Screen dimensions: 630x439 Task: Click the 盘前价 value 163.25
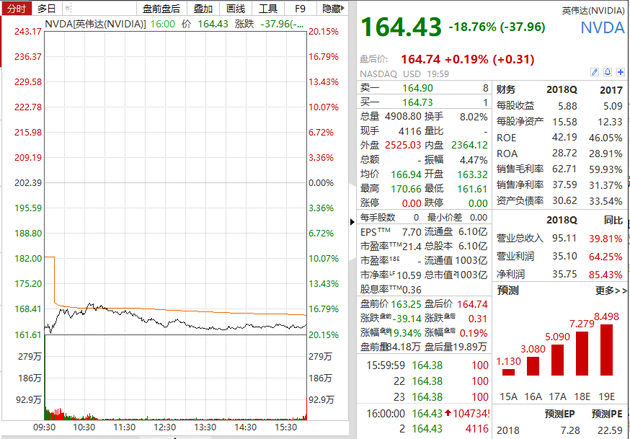(406, 304)
